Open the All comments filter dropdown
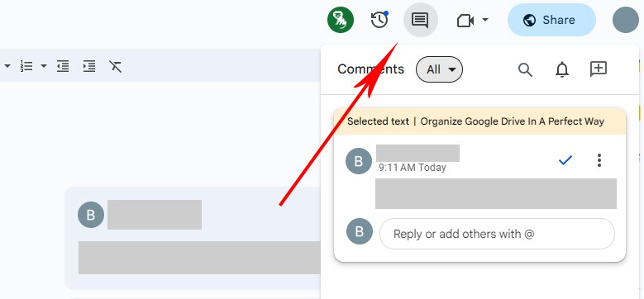This screenshot has height=299, width=644. pos(440,69)
